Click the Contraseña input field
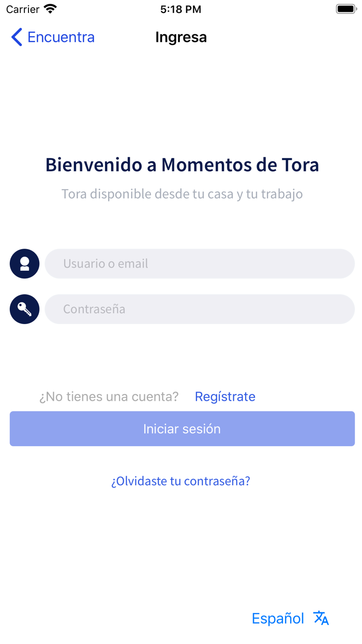Image resolution: width=362 pixels, height=644 pixels. [200, 309]
